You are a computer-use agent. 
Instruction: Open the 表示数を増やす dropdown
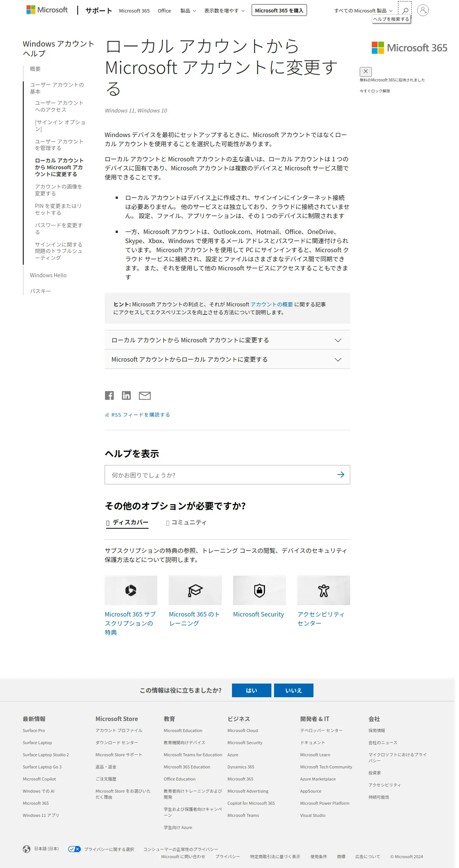tap(224, 11)
